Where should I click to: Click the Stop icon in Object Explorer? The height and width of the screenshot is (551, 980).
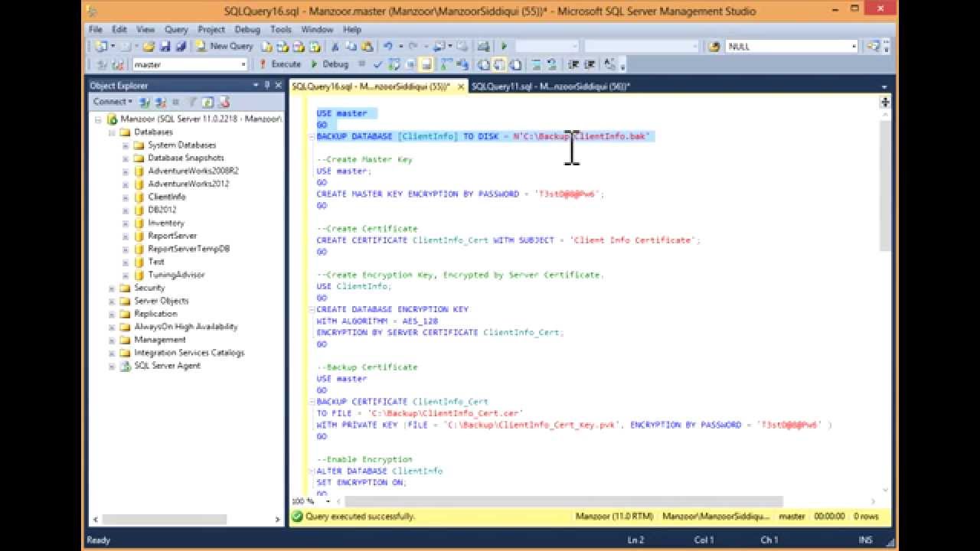pos(176,101)
